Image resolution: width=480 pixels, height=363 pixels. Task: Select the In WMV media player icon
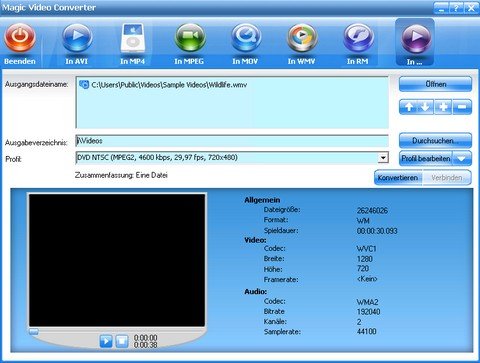coord(302,37)
